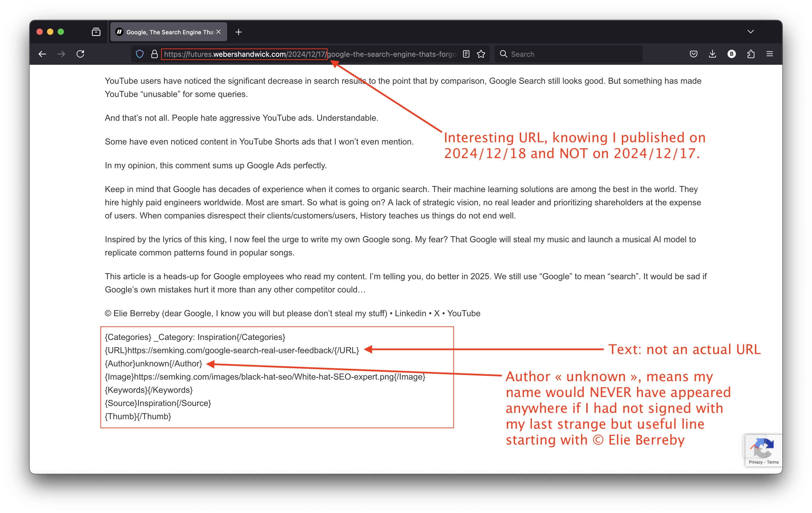Click the forward navigation arrow
The image size is (812, 513).
click(61, 54)
